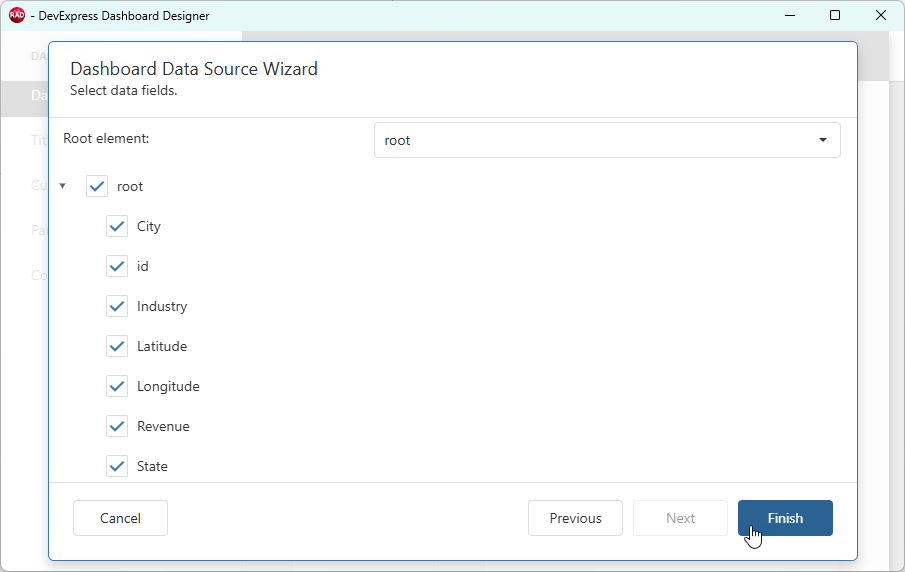
Task: Select the root node label in tree
Action: pos(130,186)
